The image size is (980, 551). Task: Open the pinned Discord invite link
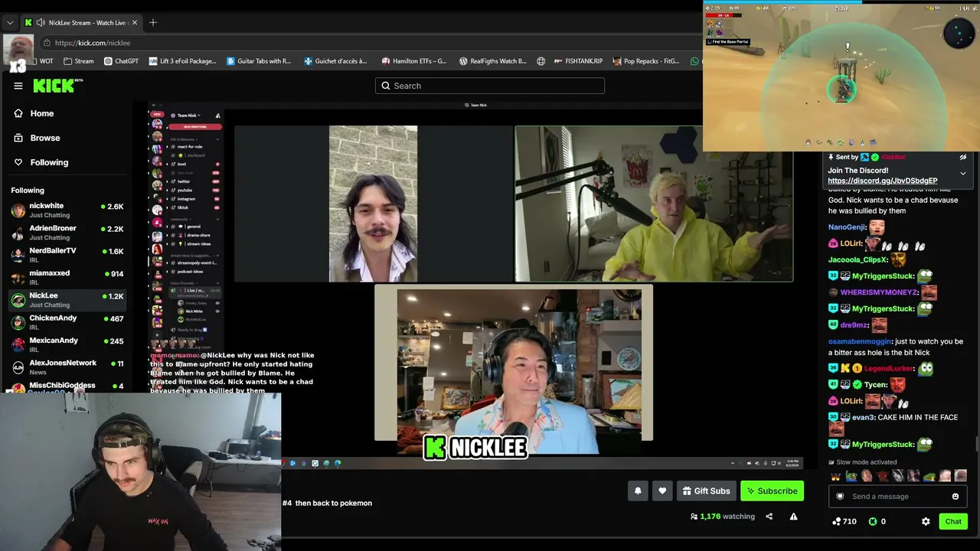pyautogui.click(x=882, y=181)
